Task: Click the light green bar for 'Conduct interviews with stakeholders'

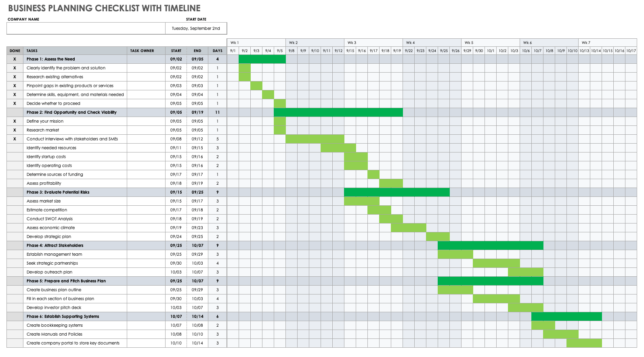Action: (315, 139)
